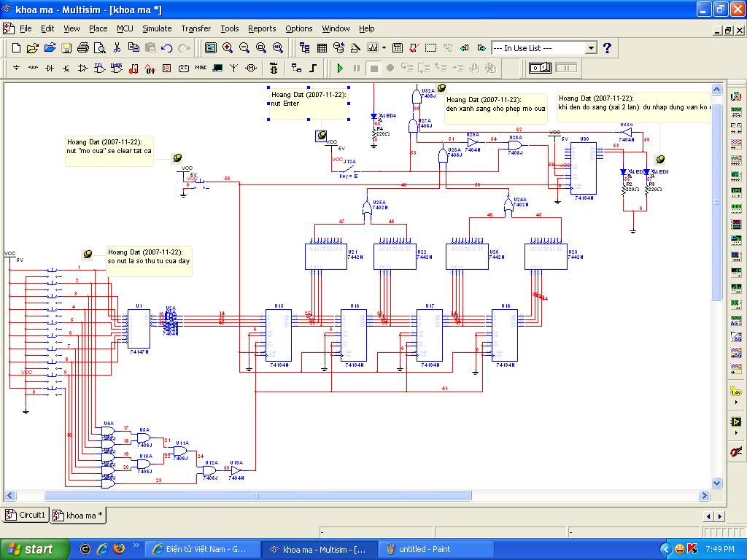The height and width of the screenshot is (560, 747).
Task: Open the Grapher view icon
Action: (x=373, y=47)
